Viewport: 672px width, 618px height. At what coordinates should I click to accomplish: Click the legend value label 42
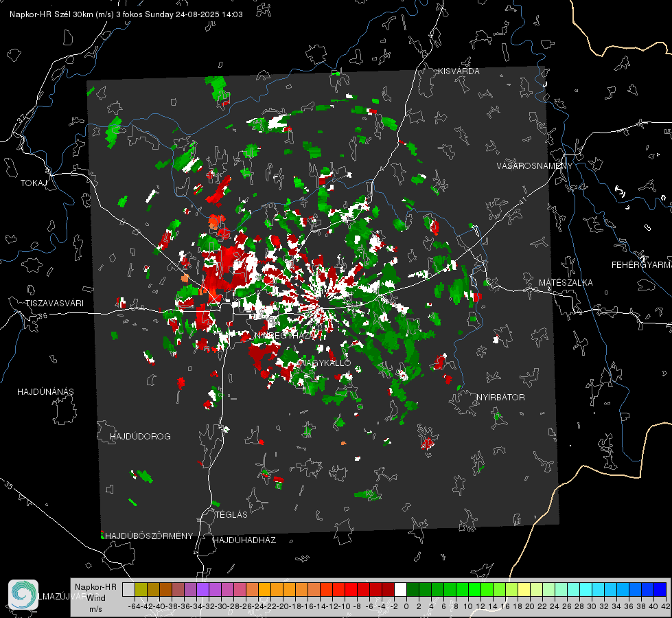click(x=666, y=606)
